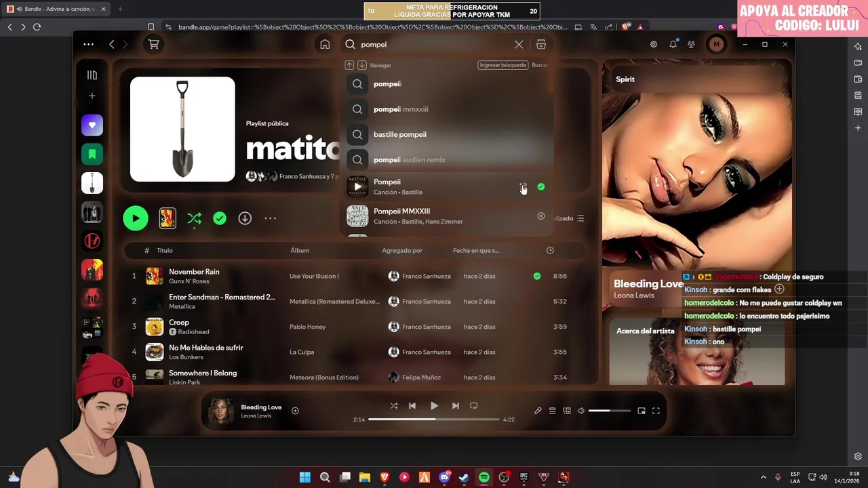868x488 pixels.
Task: Show hidden icons in Windows system tray
Action: 763,477
